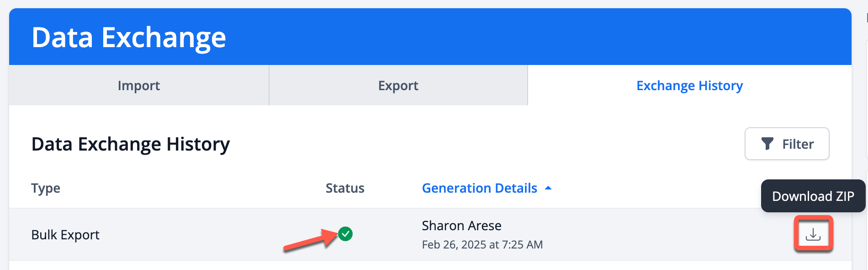Toggle the Generation Details sort arrow
Screen dimensions: 868x270
(x=548, y=188)
